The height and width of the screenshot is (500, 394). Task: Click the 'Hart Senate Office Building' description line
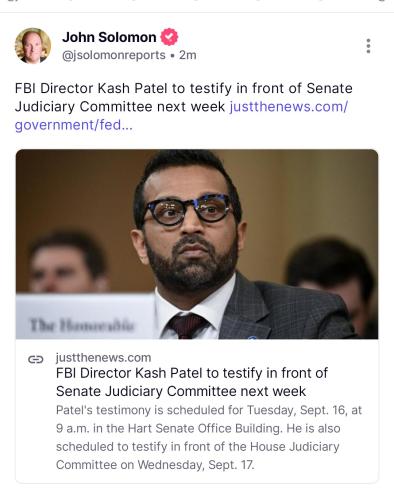198,428
